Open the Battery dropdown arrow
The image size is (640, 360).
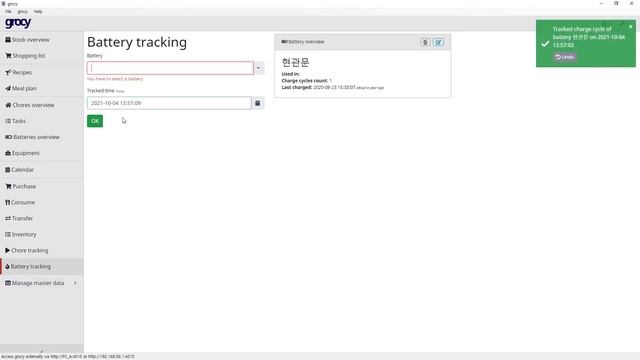[x=258, y=68]
